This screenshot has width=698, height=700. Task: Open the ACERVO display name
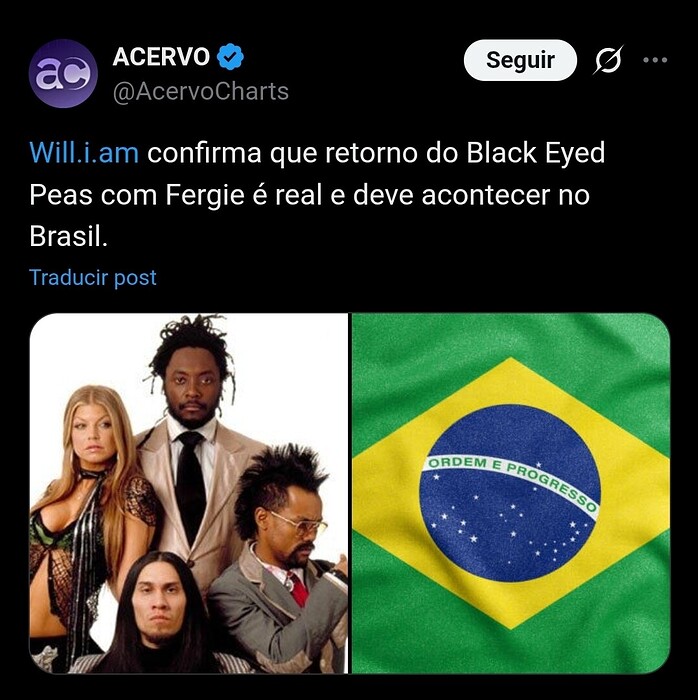pyautogui.click(x=161, y=57)
